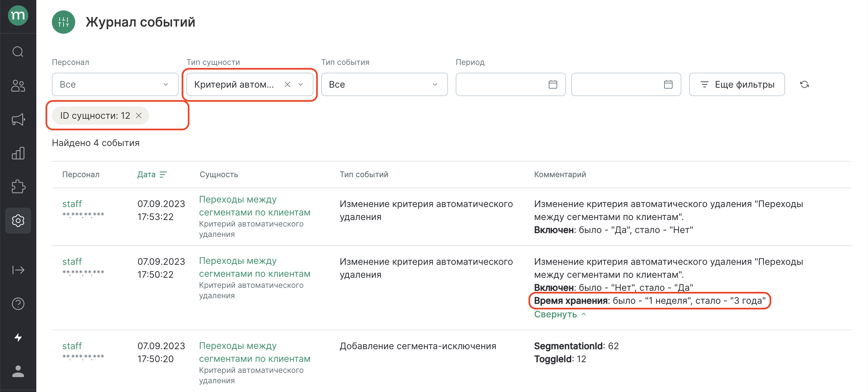Screen dimensions: 868x392
Task: Click date '07.09.2023 17:53:22' cell
Action: (x=161, y=210)
